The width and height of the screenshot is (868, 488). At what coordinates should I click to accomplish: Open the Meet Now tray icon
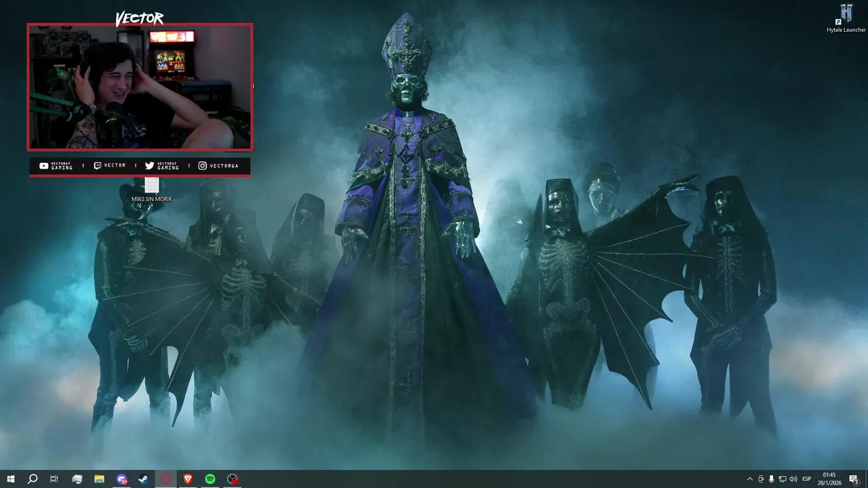point(761,479)
